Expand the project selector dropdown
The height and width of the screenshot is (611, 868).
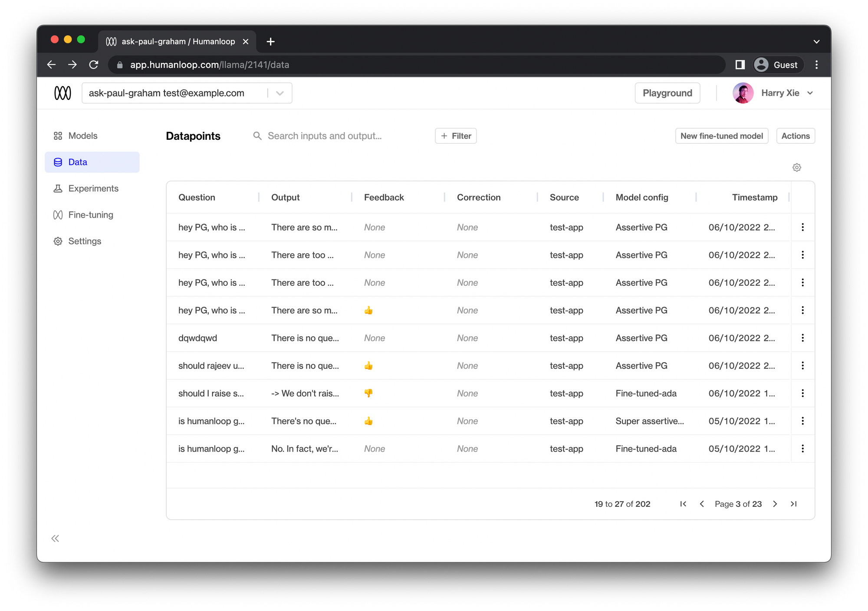click(x=280, y=93)
